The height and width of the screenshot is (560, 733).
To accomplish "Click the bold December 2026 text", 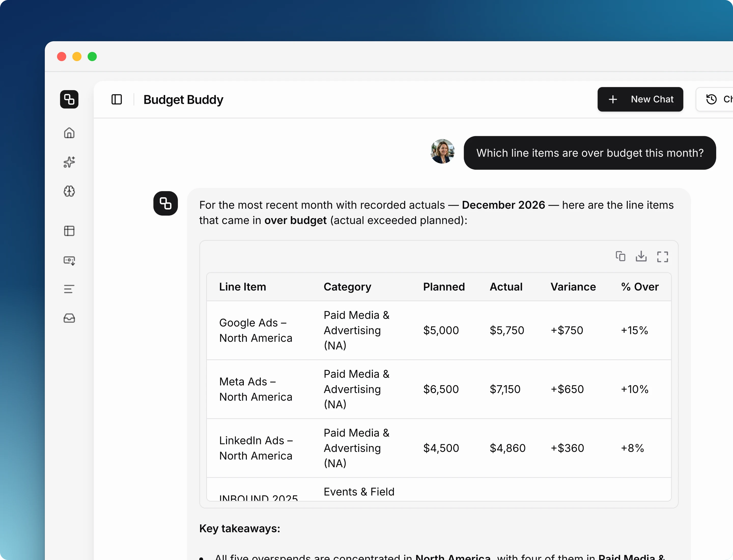I will tap(503, 205).
